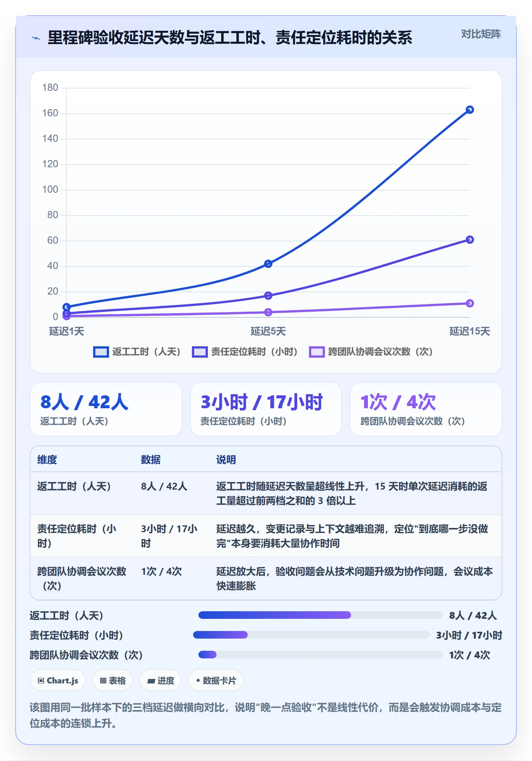Select the 表格 tag chip
Image resolution: width=532 pixels, height=761 pixels.
pos(112,680)
